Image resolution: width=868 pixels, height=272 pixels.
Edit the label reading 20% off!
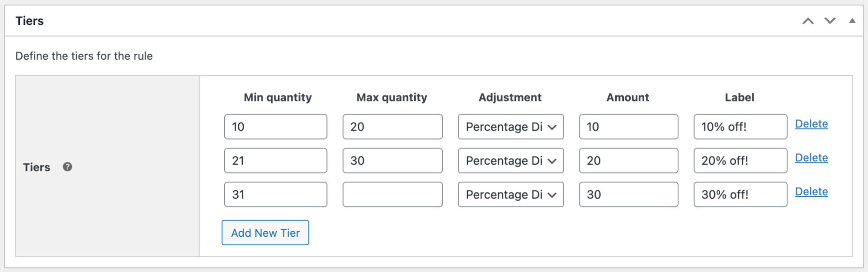click(x=740, y=161)
